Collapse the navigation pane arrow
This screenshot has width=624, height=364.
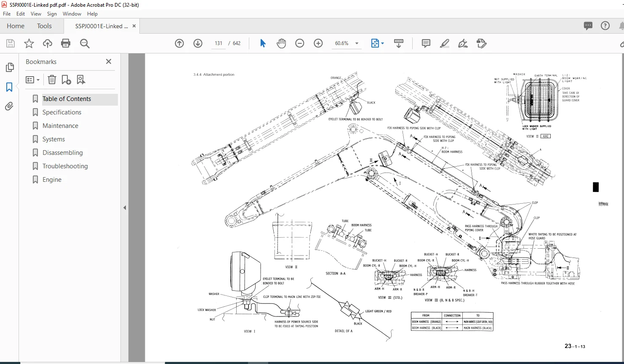(x=125, y=207)
